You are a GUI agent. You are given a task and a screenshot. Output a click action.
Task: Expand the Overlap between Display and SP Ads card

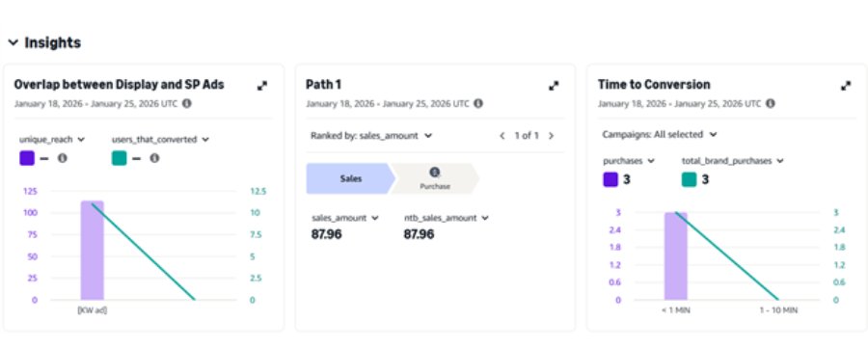[262, 85]
